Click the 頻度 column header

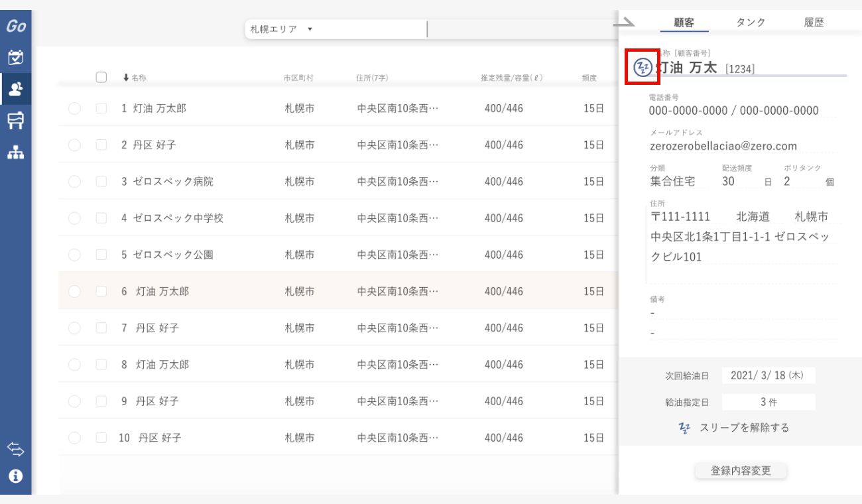(589, 78)
